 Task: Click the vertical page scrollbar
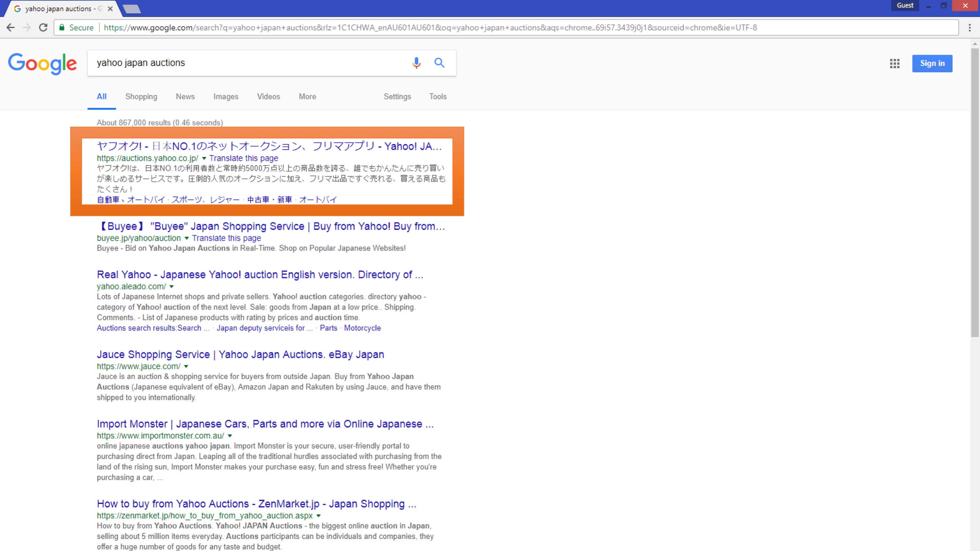(x=975, y=192)
